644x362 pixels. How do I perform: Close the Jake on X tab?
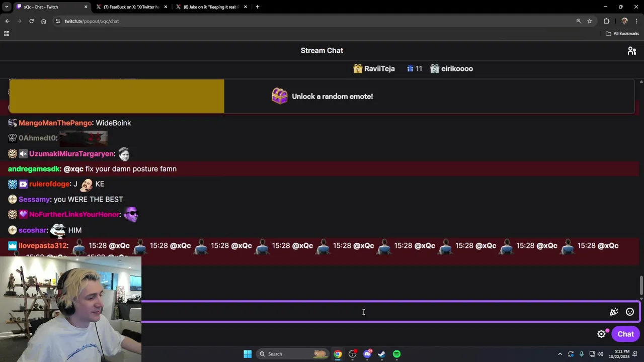coord(246,7)
